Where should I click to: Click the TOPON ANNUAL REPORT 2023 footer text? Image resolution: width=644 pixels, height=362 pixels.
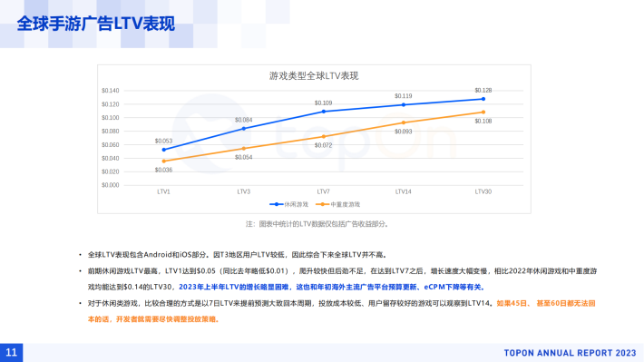point(570,353)
